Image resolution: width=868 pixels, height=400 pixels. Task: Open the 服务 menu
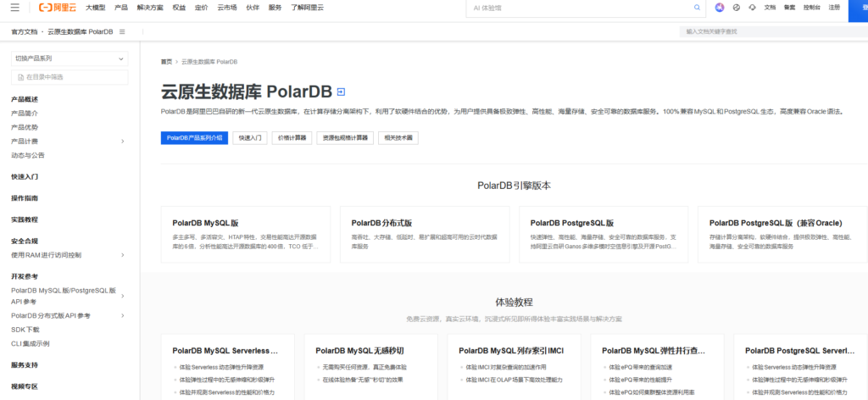(x=275, y=8)
